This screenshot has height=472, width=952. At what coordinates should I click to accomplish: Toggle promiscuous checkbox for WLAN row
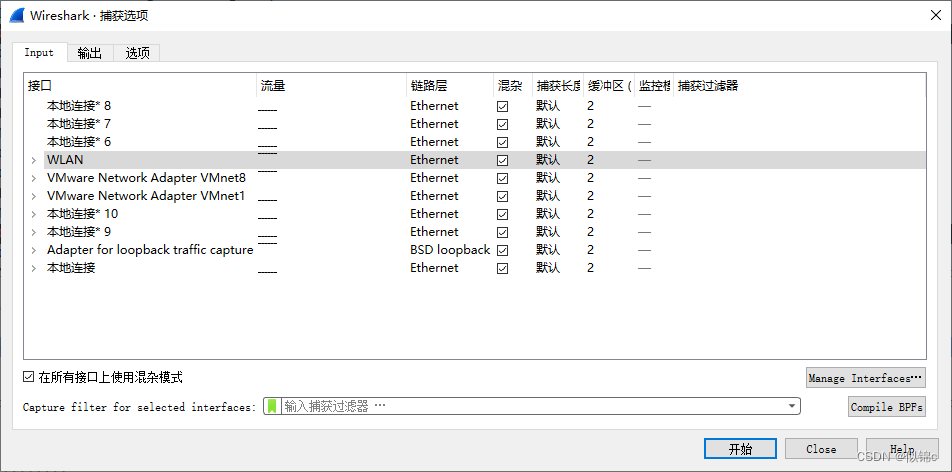502,160
